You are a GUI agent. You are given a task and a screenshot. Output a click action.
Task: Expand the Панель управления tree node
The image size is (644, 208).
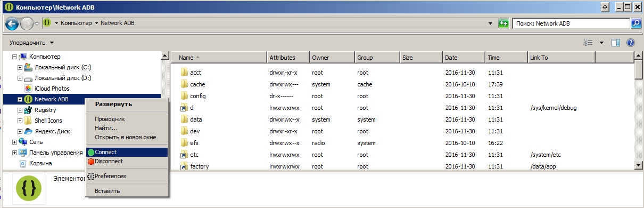tap(14, 153)
